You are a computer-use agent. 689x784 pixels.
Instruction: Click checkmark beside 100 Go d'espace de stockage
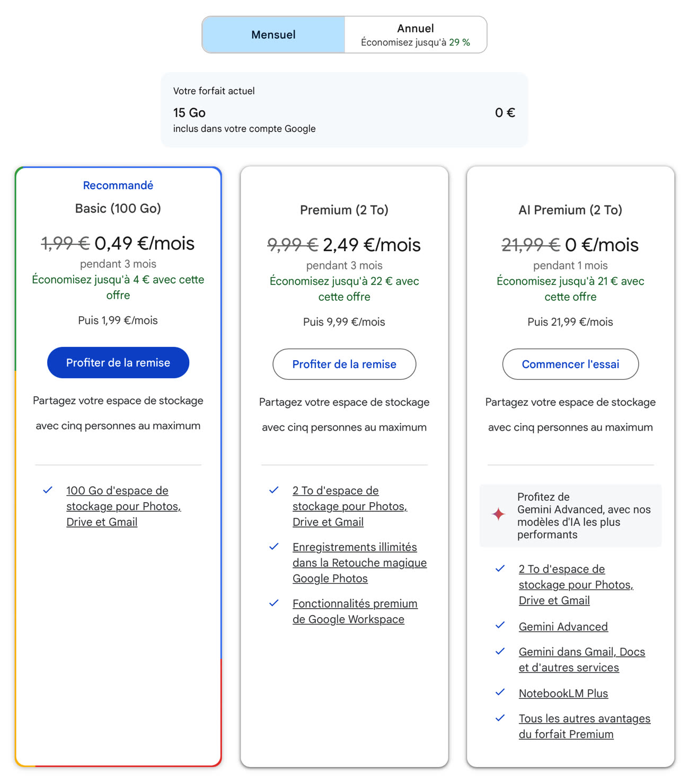pos(48,490)
